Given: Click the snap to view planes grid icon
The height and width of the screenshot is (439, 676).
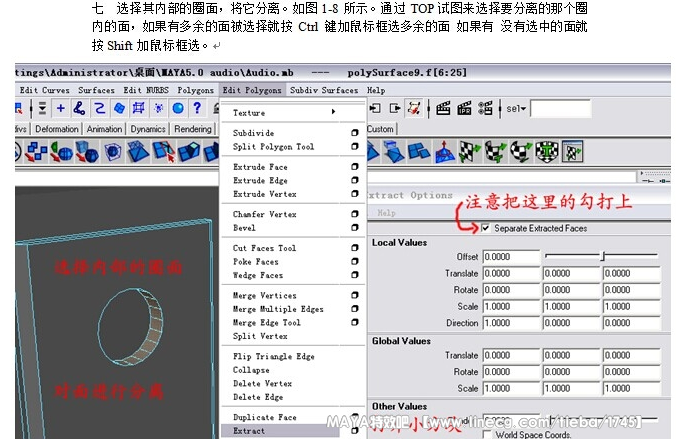Looking at the screenshot, I should 138,108.
